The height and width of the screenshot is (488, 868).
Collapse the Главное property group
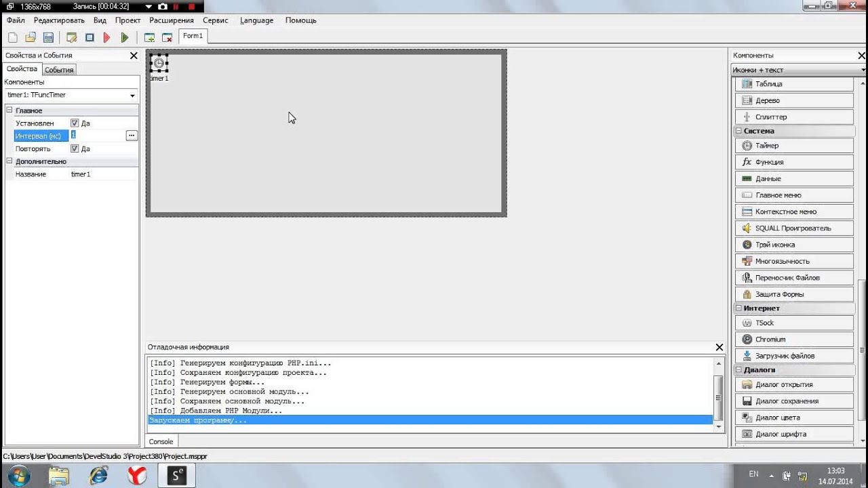pyautogui.click(x=9, y=110)
